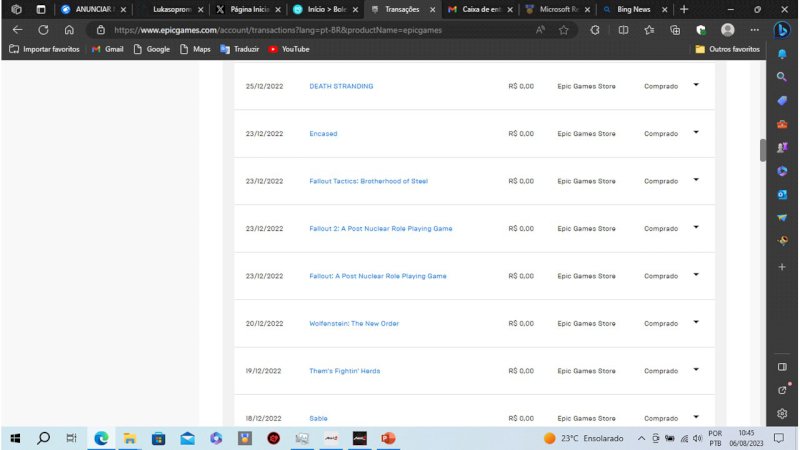This screenshot has width=800, height=450.
Task: Click the epicgames.com address bar
Action: [x=300, y=30]
